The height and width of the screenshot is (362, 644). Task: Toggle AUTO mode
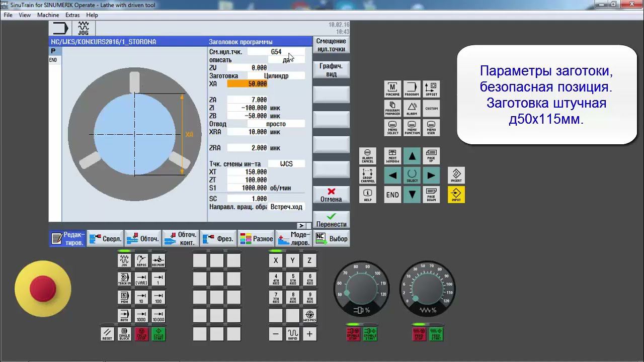coord(124,316)
